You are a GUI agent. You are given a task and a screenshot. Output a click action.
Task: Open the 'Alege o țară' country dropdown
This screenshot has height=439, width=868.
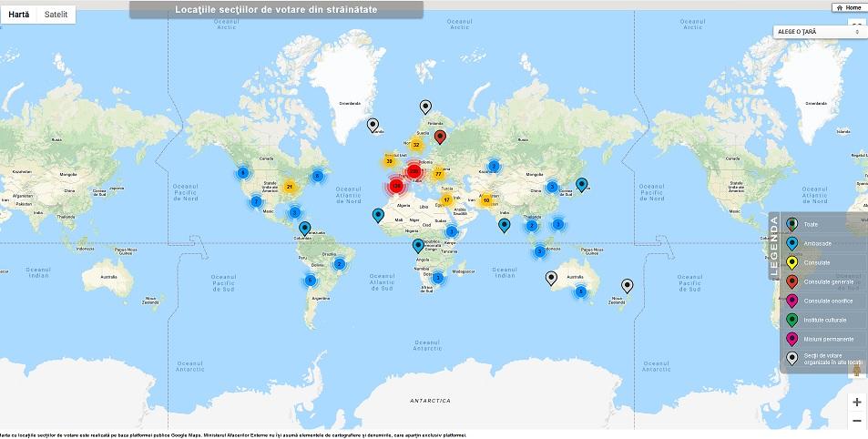pos(818,32)
